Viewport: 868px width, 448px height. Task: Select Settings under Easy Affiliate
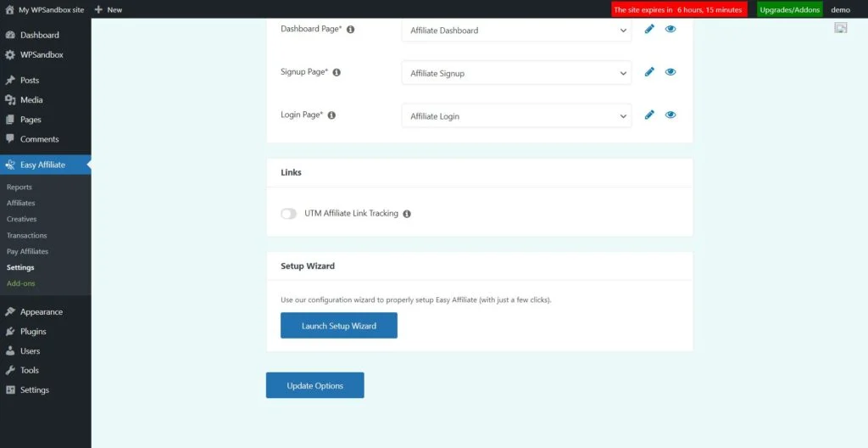(20, 267)
